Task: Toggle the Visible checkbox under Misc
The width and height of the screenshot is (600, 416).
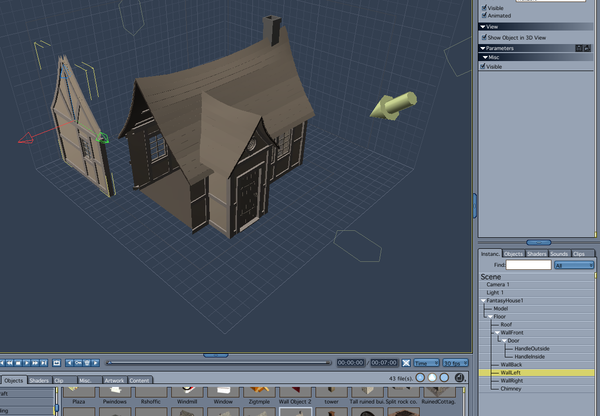Action: (x=483, y=66)
